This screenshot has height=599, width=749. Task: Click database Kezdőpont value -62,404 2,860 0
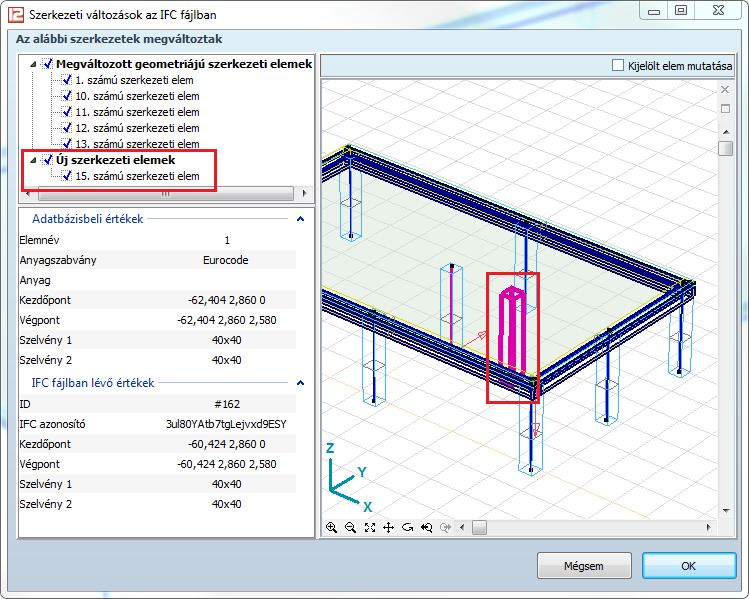coord(226,300)
